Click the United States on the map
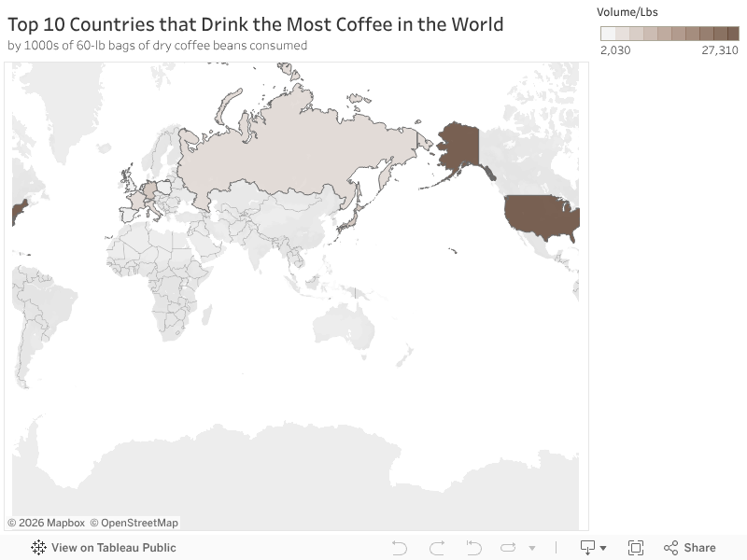The image size is (747, 560). coord(541,217)
